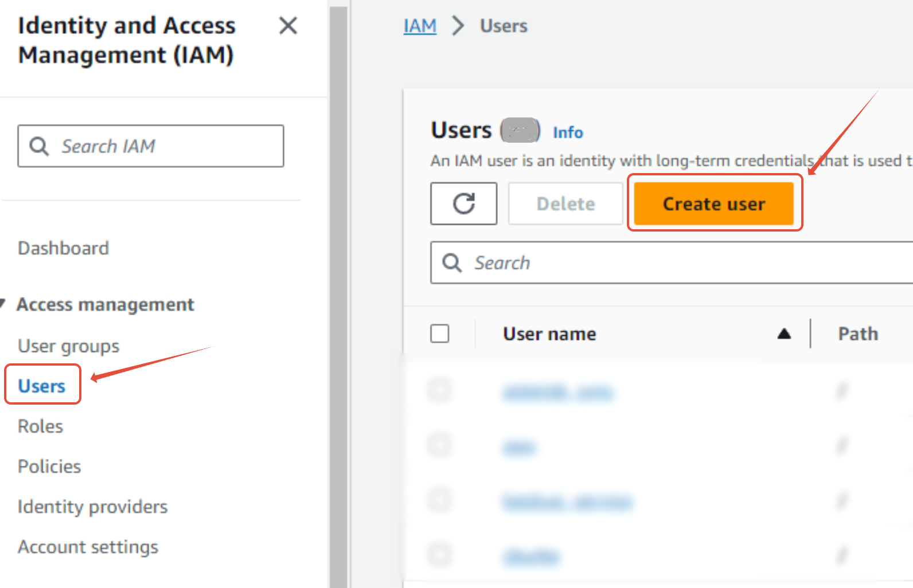Open Account settings in sidebar

click(88, 547)
